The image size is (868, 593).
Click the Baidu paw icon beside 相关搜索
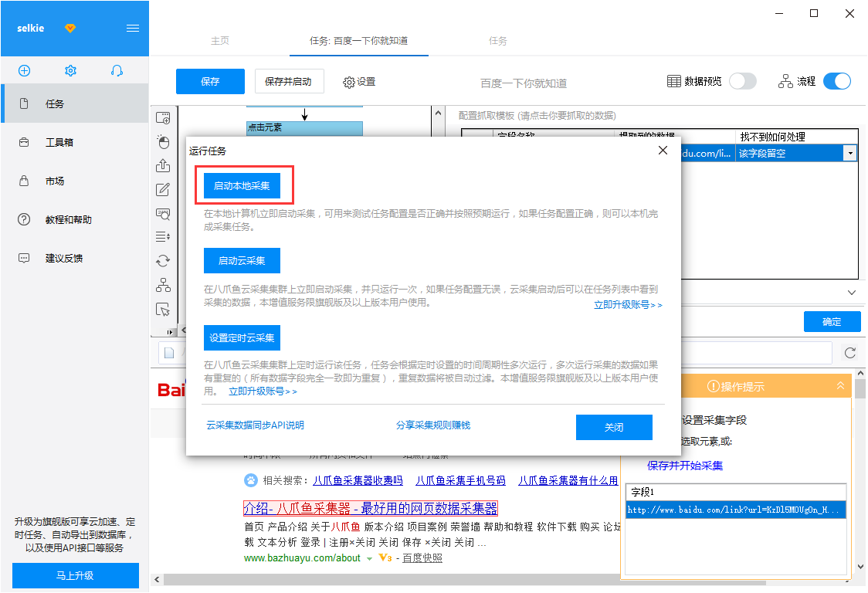pos(251,480)
